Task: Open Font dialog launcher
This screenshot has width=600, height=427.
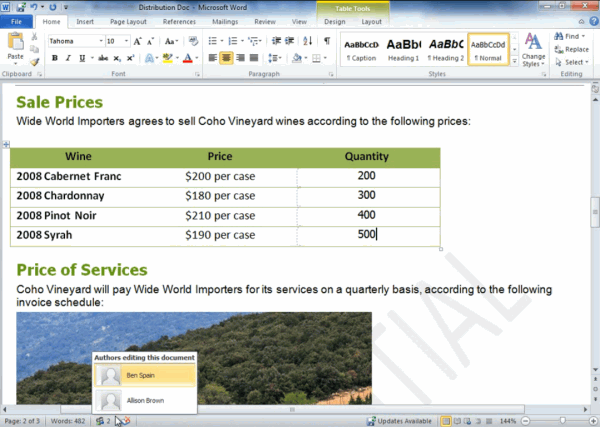Action: (197, 74)
